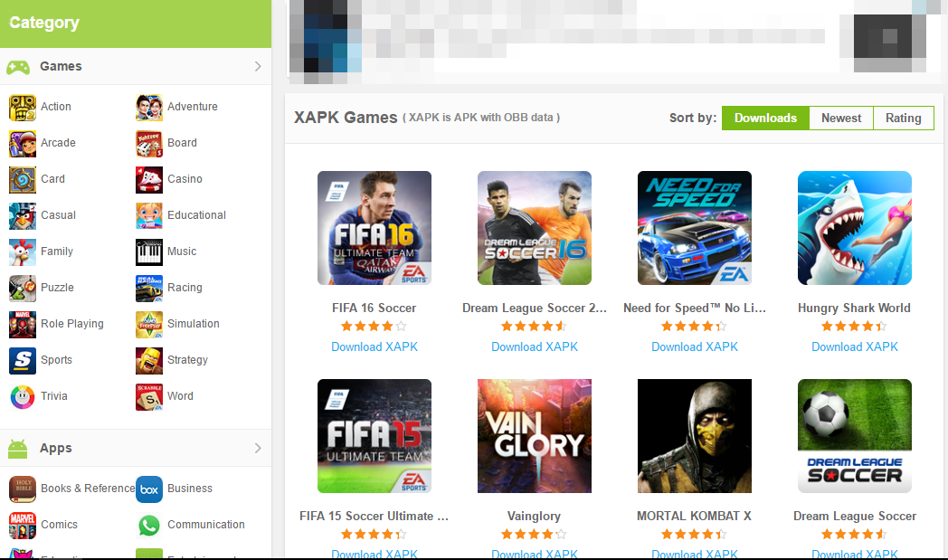
Task: Open the Dream League Soccer ball thumbnail
Action: pos(854,436)
